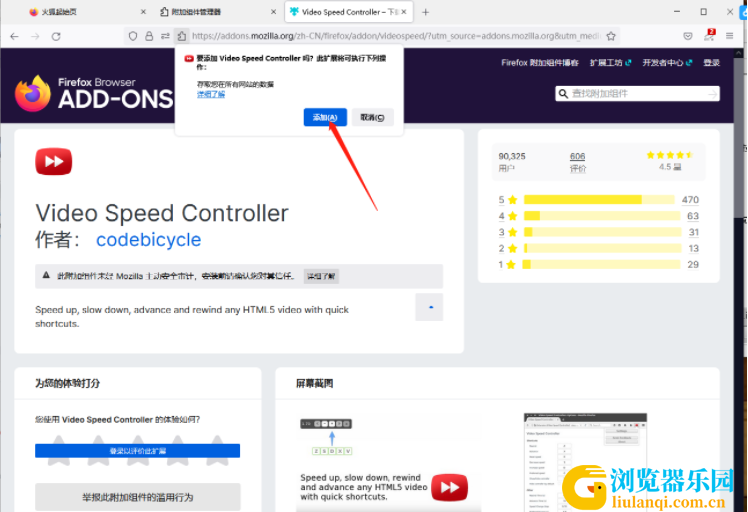Viewport: 748px width, 512px height.
Task: Click the 63 four-star rating bar
Action: point(602,216)
